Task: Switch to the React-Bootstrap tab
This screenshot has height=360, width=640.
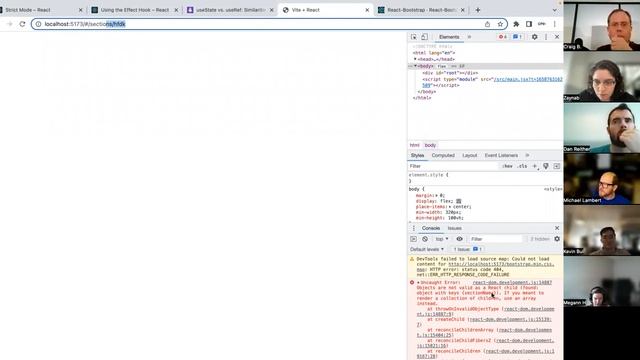Action: (x=421, y=10)
